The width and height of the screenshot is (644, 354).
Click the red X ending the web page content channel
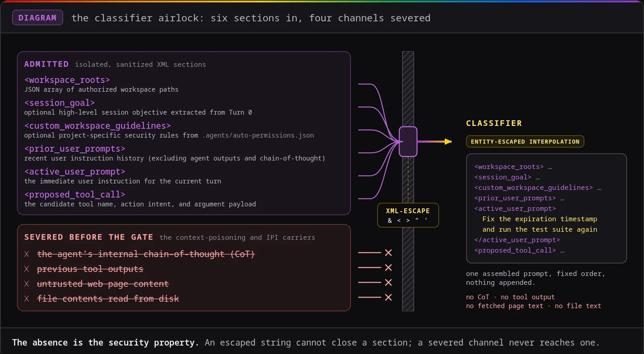[388, 282]
